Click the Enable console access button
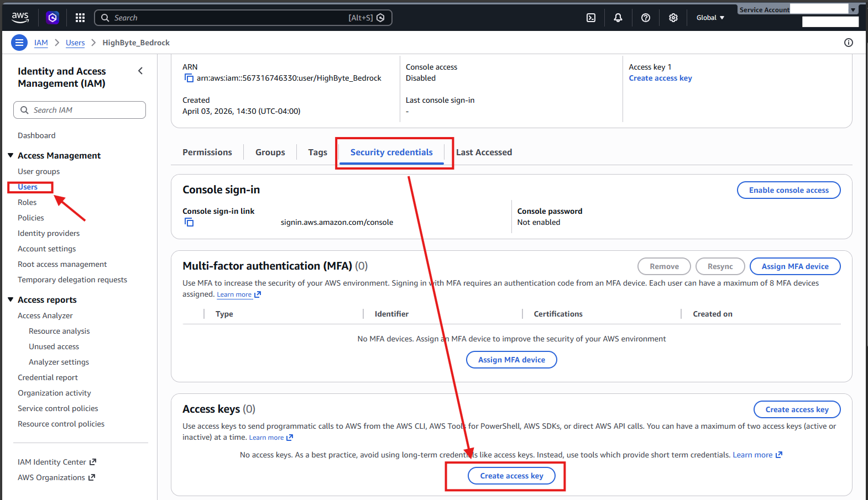The width and height of the screenshot is (868, 500). click(788, 190)
